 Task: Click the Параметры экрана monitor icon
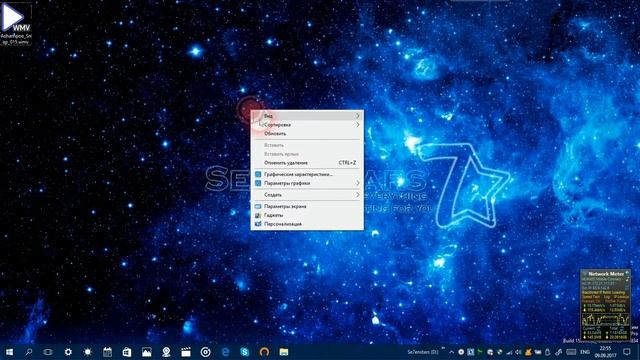click(x=258, y=207)
